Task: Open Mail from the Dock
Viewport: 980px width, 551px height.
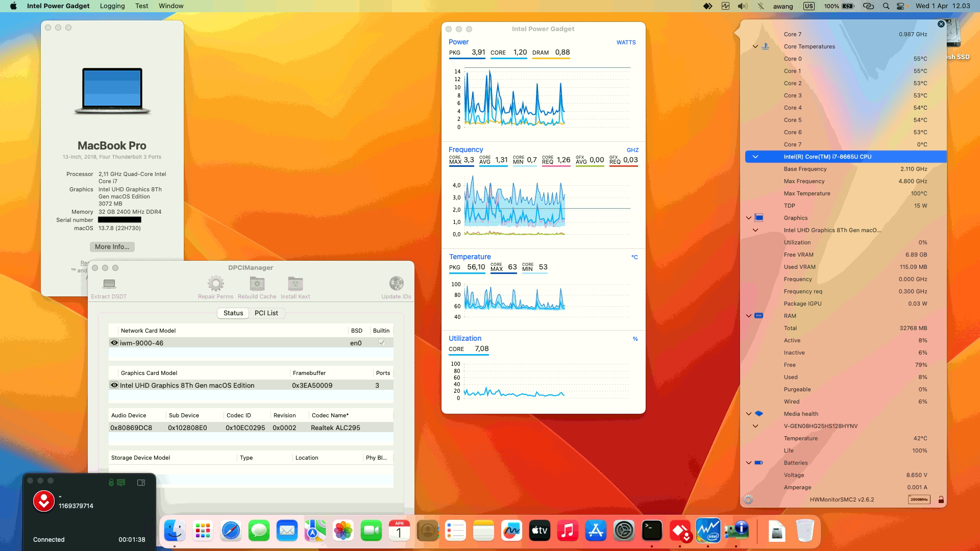Action: (x=287, y=531)
